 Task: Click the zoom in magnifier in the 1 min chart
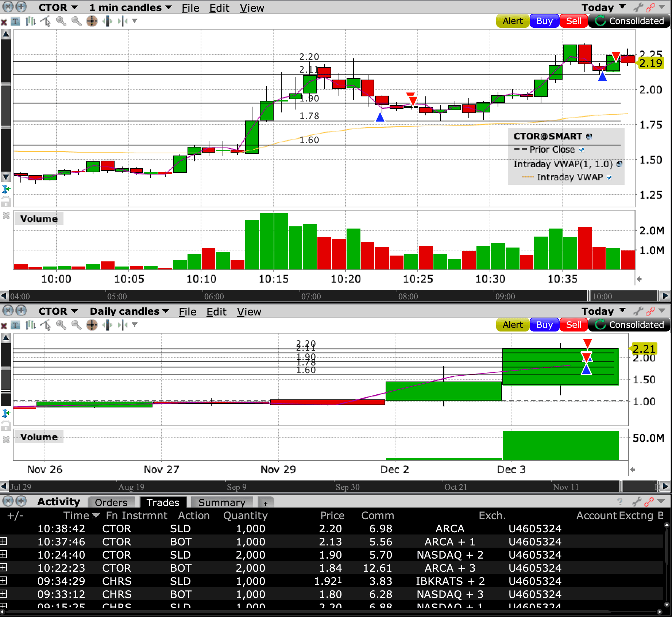tap(61, 22)
